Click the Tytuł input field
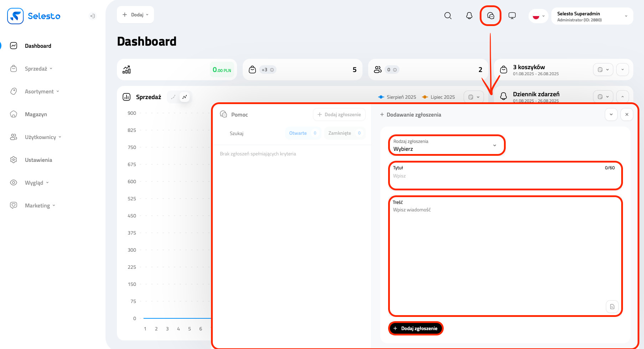The width and height of the screenshot is (644, 349). pos(505,176)
